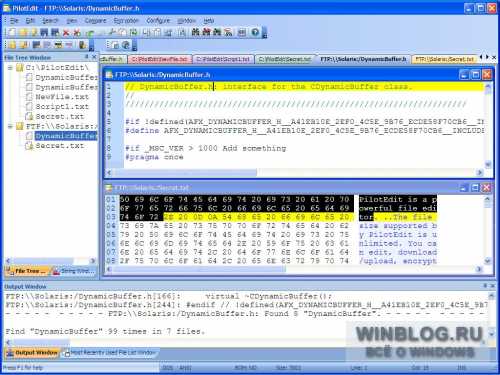Image resolution: width=500 pixels, height=375 pixels.
Task: Select the highlighted DynamicBuffer item under FTP
Action: pyautogui.click(x=66, y=136)
